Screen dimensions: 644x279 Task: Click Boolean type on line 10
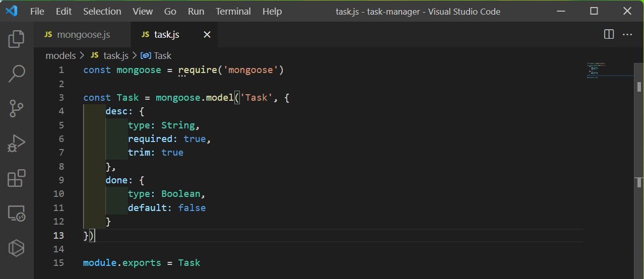181,194
